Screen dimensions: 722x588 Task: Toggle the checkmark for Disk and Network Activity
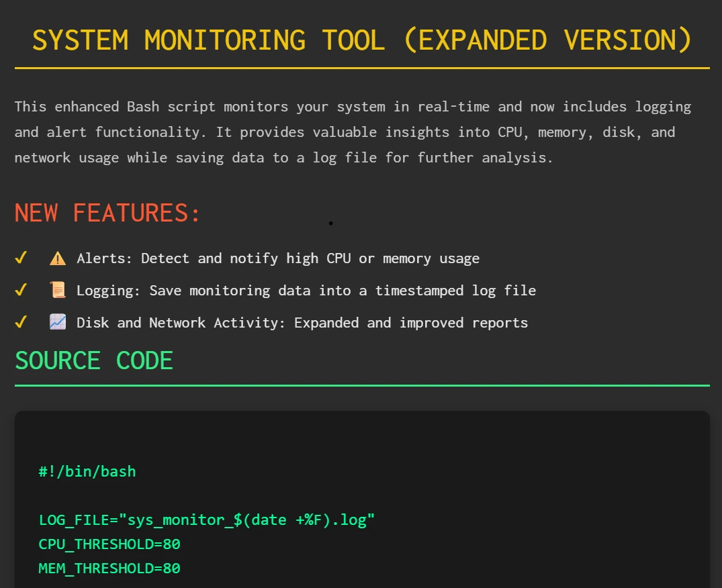pyautogui.click(x=21, y=322)
